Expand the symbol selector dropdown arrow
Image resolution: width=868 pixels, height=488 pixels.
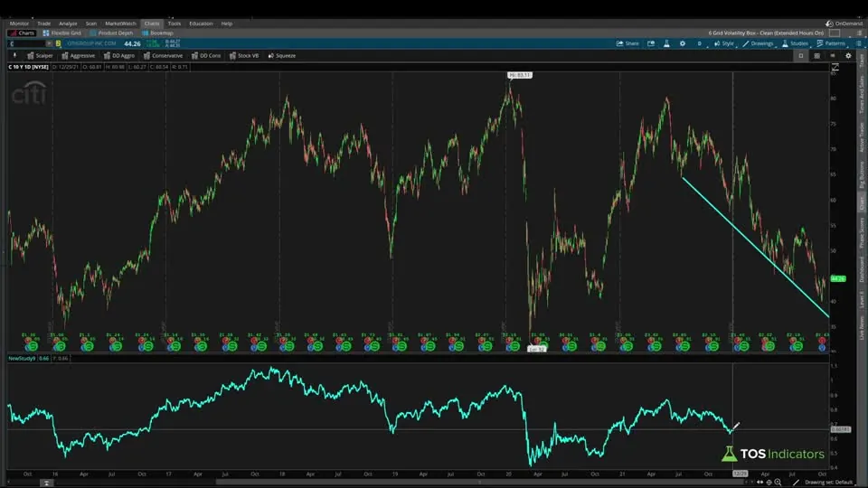pyautogui.click(x=49, y=43)
